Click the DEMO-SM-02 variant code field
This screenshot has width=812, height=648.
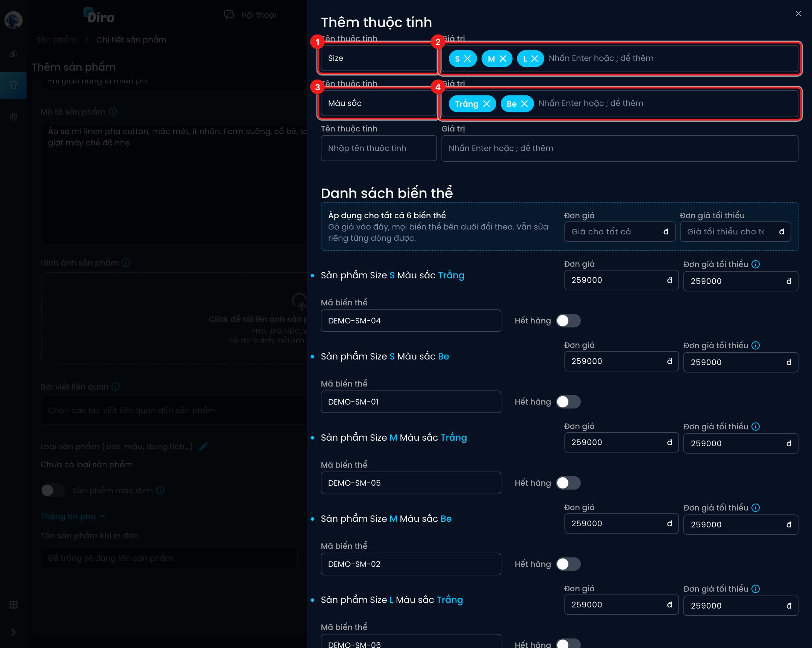point(411,564)
